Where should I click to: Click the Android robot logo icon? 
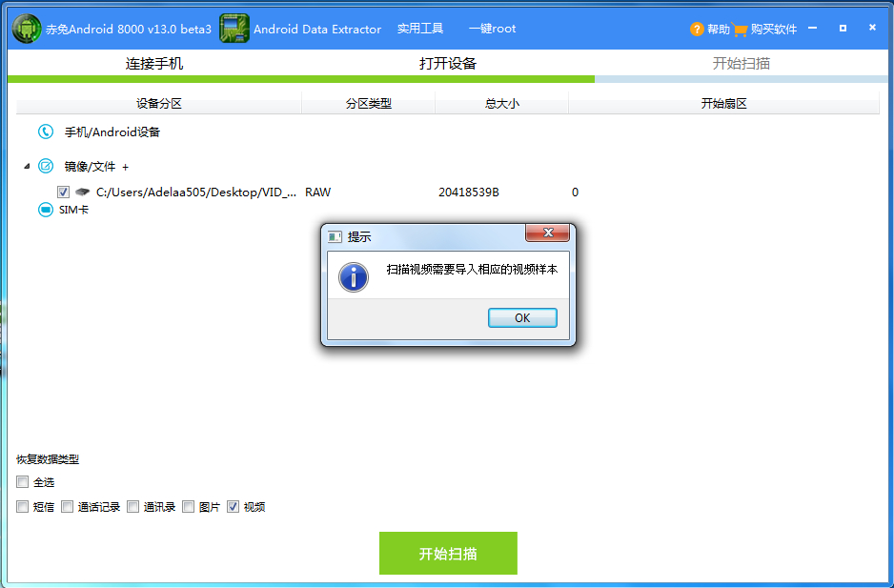tap(27, 29)
